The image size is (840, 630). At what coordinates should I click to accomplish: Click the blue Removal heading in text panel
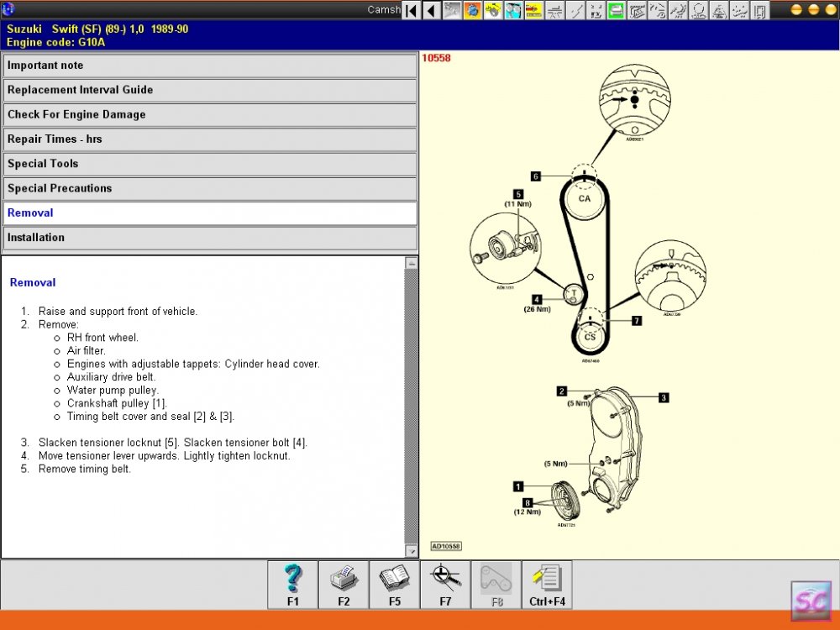(33, 282)
